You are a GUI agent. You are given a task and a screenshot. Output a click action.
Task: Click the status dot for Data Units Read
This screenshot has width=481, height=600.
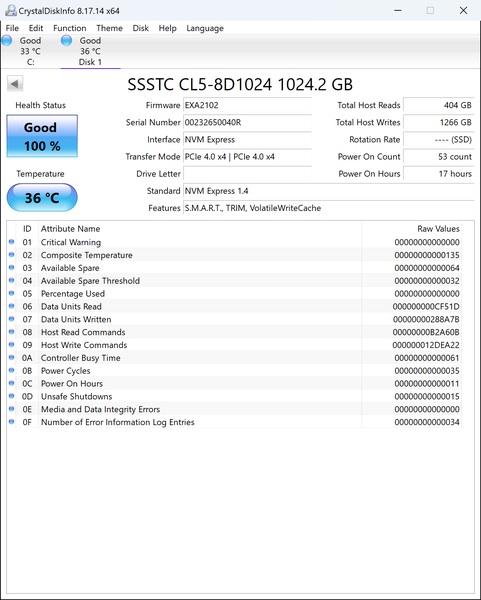(x=11, y=306)
